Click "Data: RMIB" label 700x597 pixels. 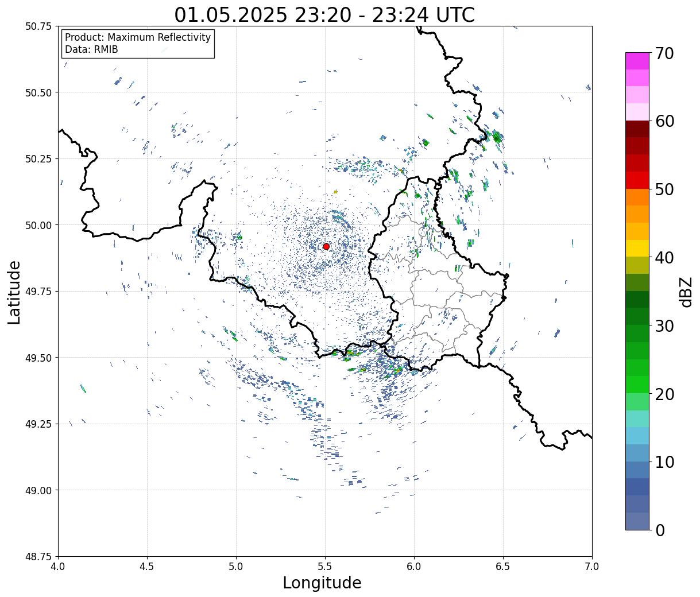(91, 49)
